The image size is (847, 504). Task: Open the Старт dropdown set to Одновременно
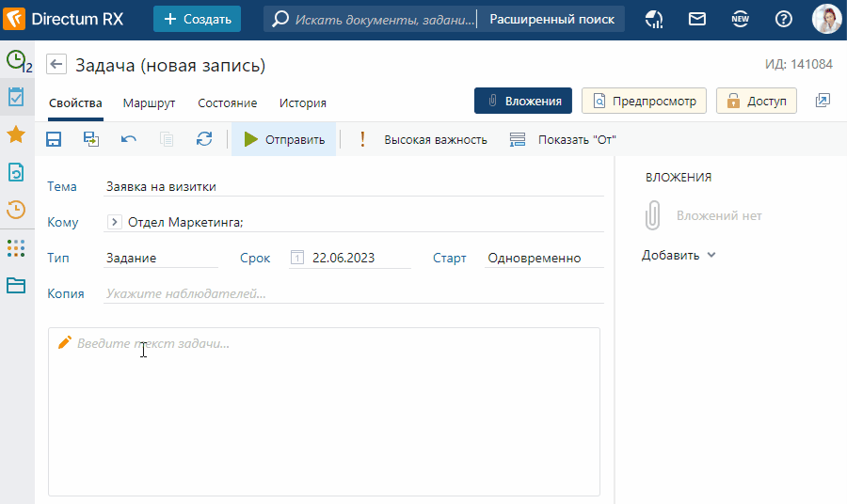(543, 258)
